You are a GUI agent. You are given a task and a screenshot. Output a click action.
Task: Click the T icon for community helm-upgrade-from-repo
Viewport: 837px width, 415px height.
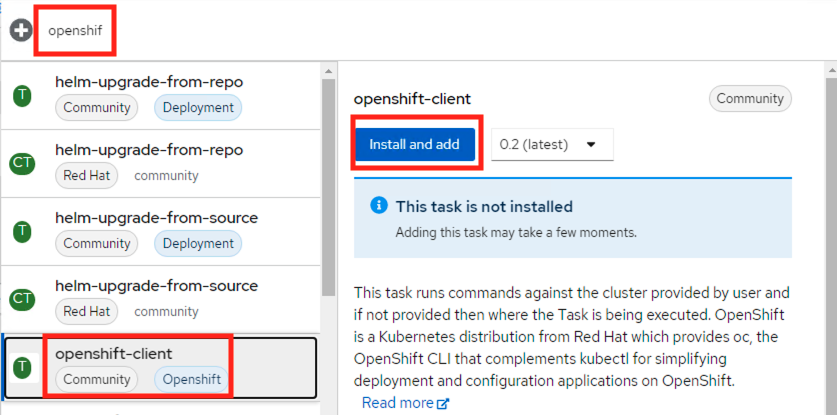point(22,95)
